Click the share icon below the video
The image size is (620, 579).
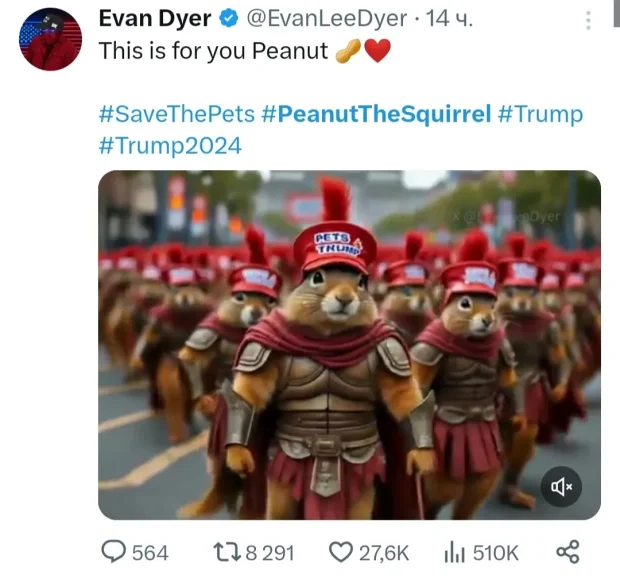(x=568, y=552)
